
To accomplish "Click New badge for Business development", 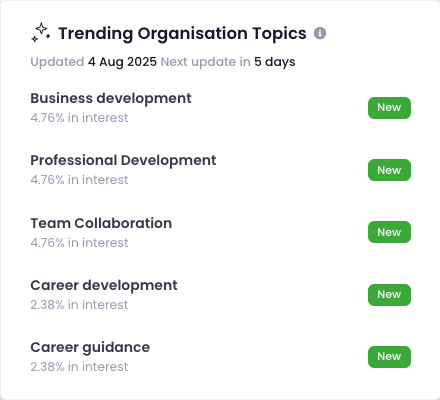I will click(x=389, y=108).
